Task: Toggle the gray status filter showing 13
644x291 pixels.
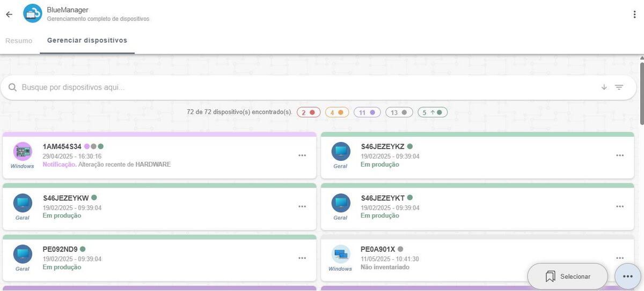Action: [399, 113]
